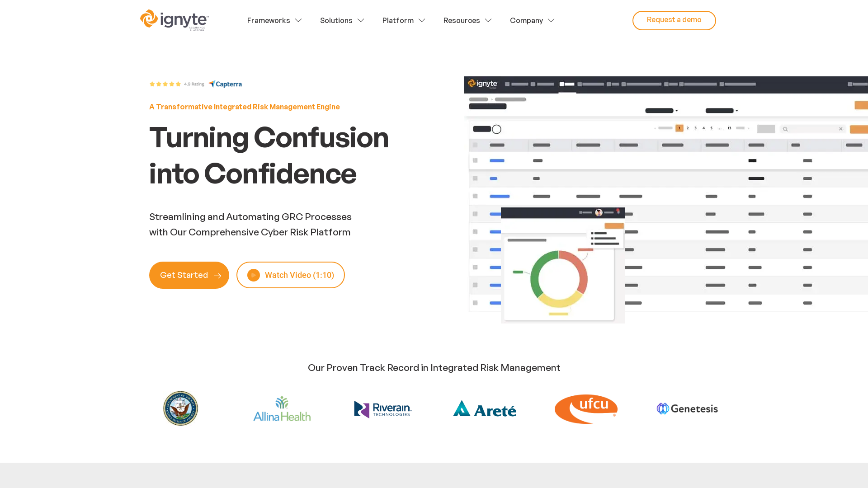Toggle the dashboard pagination to page 2
The width and height of the screenshot is (868, 488).
(x=687, y=129)
